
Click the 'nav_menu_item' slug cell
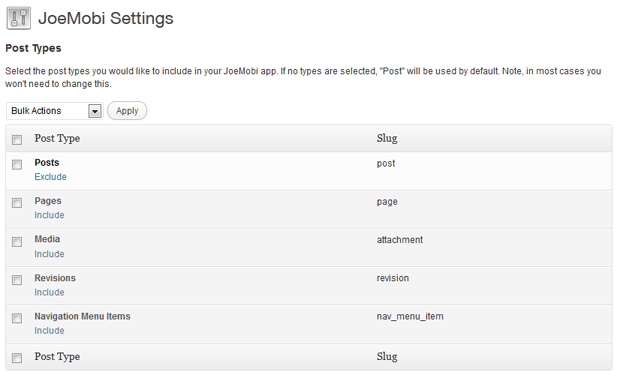click(410, 317)
